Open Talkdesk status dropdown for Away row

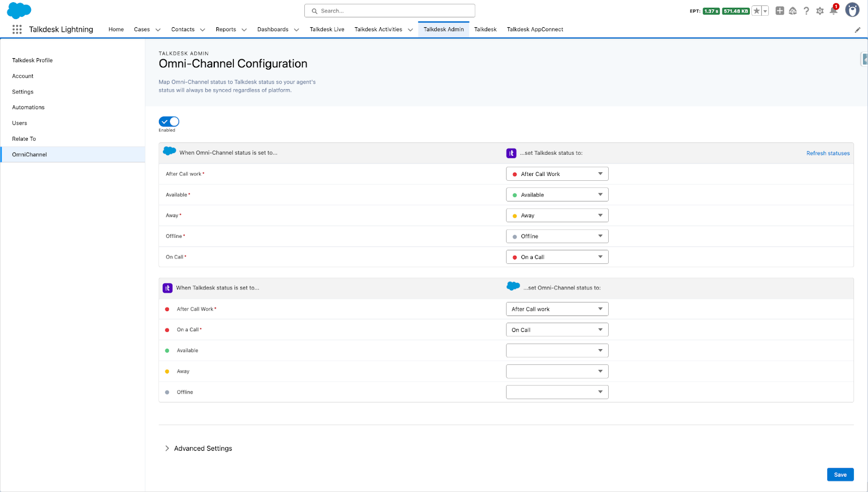557,216
